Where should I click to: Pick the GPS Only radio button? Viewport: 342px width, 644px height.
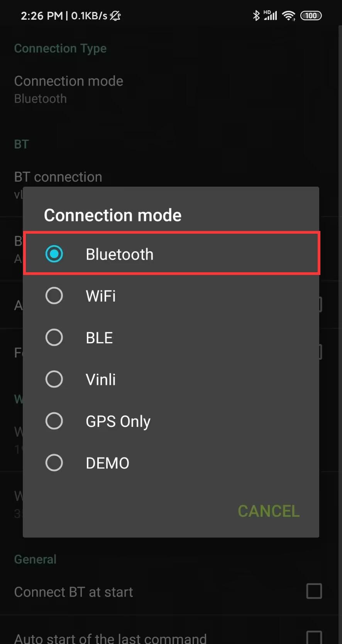[54, 421]
